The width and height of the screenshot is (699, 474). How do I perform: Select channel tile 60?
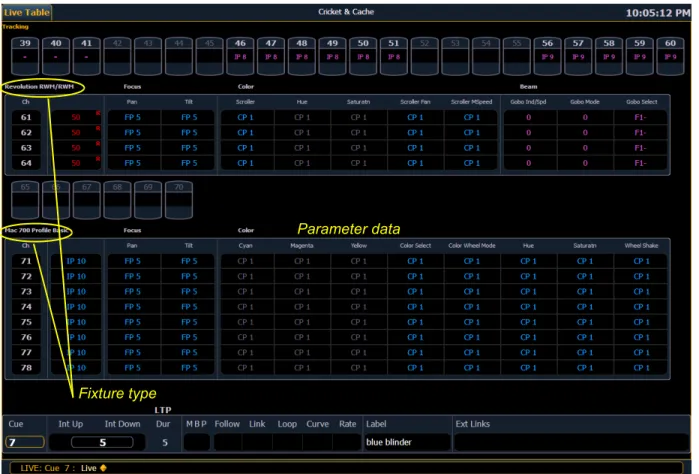point(670,56)
